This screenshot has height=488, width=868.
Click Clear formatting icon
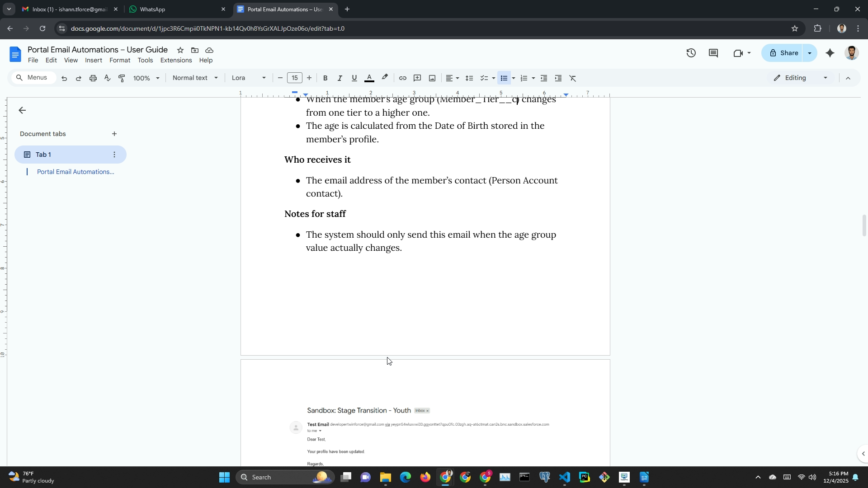573,78
